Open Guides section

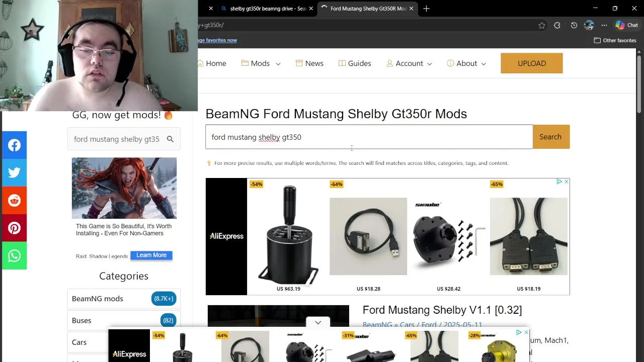pyautogui.click(x=355, y=63)
